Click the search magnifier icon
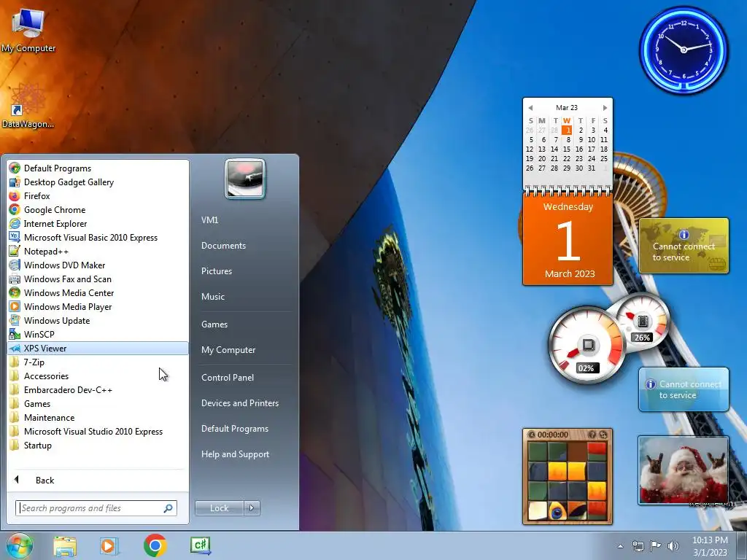 click(x=168, y=508)
